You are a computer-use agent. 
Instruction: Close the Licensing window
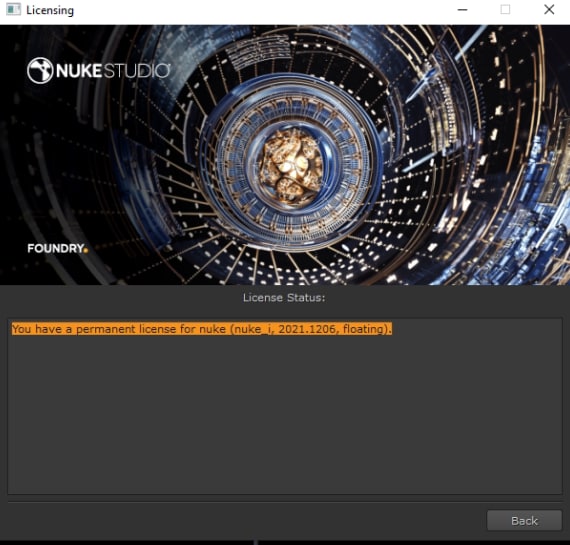(549, 10)
